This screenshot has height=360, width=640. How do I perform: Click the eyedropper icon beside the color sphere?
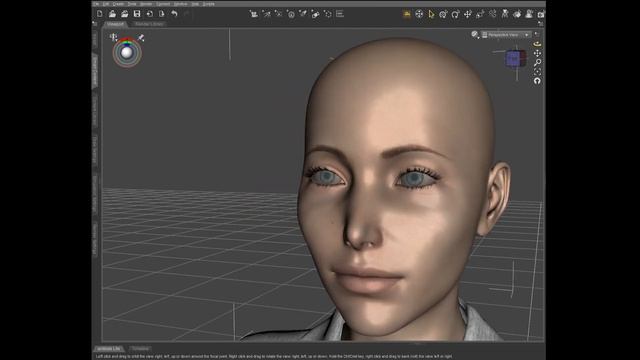[x=141, y=38]
